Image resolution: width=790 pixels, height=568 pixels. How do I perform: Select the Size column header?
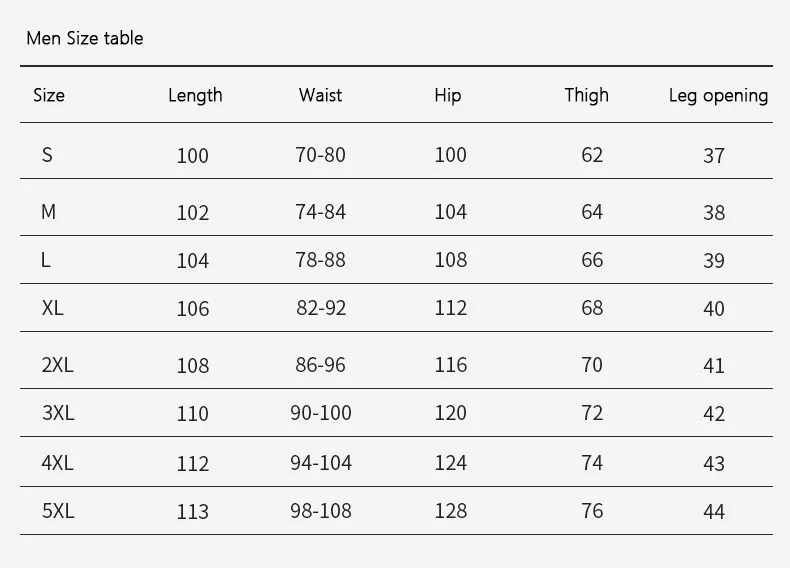[49, 95]
